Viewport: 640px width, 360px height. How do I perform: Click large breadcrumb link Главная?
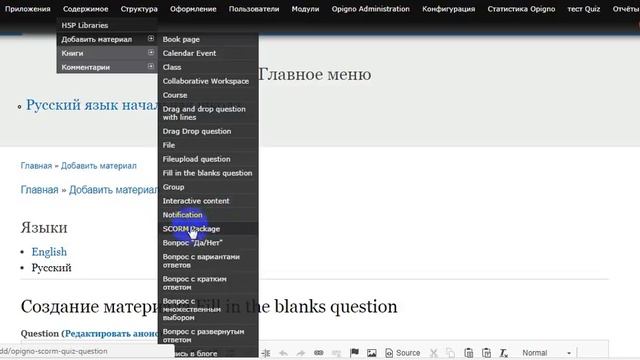pos(40,190)
